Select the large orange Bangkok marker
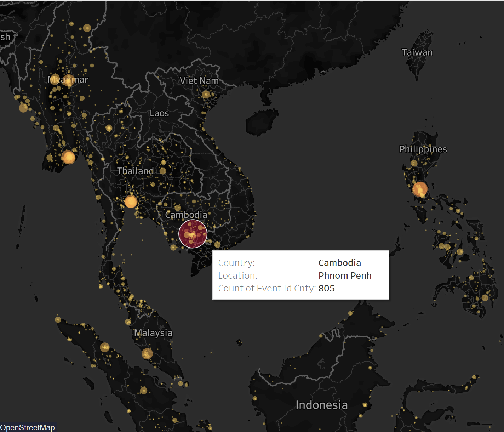Image resolution: width=504 pixels, height=432 pixels. pyautogui.click(x=131, y=202)
